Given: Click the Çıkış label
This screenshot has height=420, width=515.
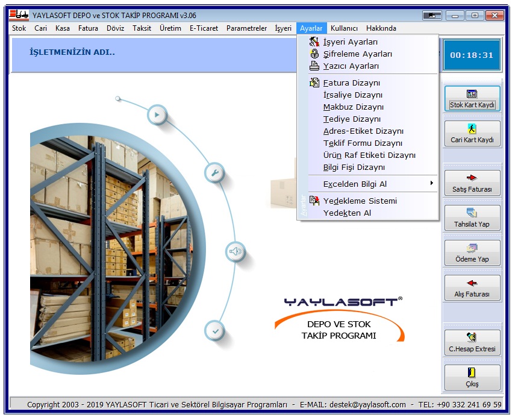Looking at the screenshot, I should point(472,384).
